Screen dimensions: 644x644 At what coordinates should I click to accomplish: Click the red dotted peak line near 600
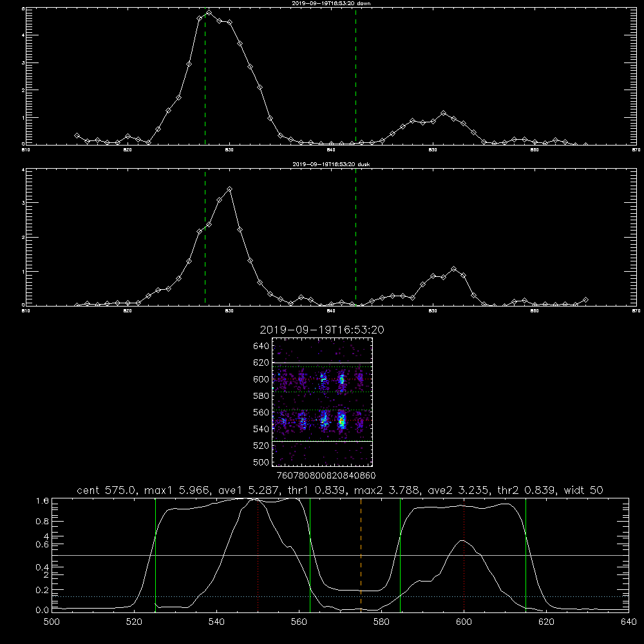(464, 554)
